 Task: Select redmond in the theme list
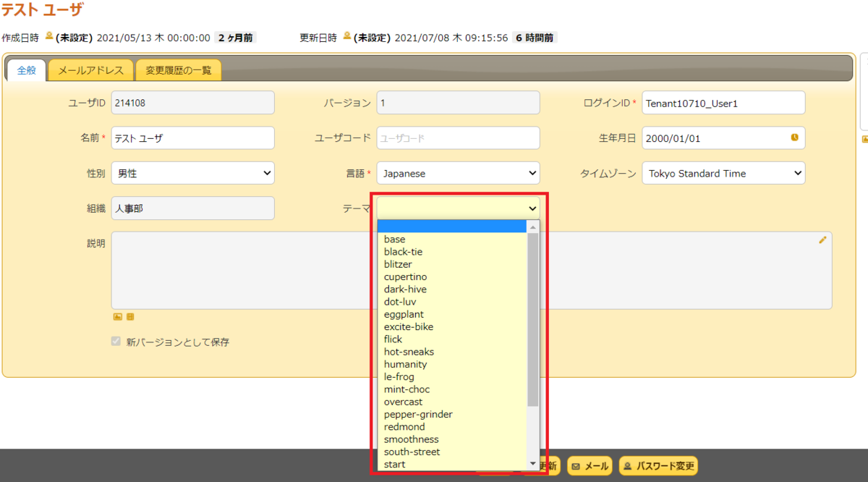tap(453, 427)
